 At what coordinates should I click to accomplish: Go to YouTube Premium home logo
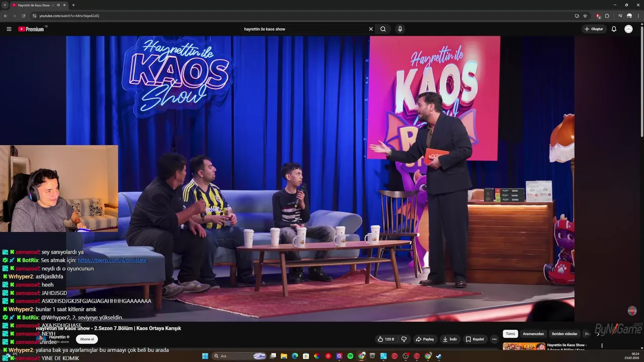(x=32, y=29)
